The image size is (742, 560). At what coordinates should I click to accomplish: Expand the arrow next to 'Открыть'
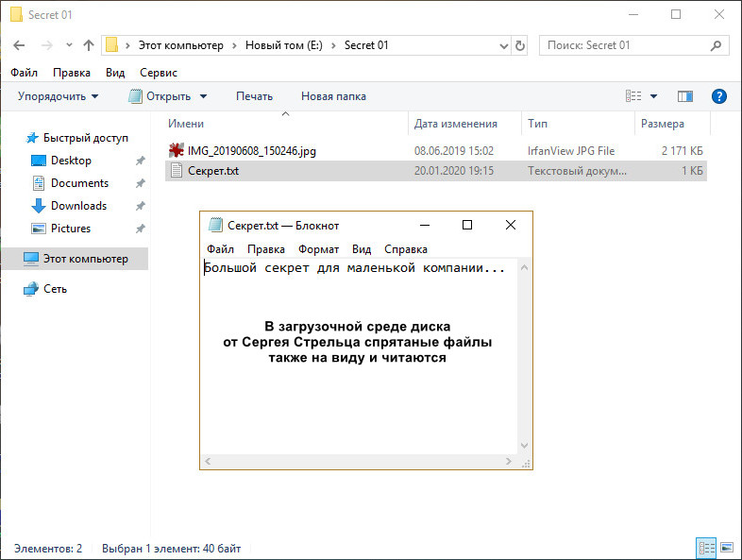(x=204, y=96)
